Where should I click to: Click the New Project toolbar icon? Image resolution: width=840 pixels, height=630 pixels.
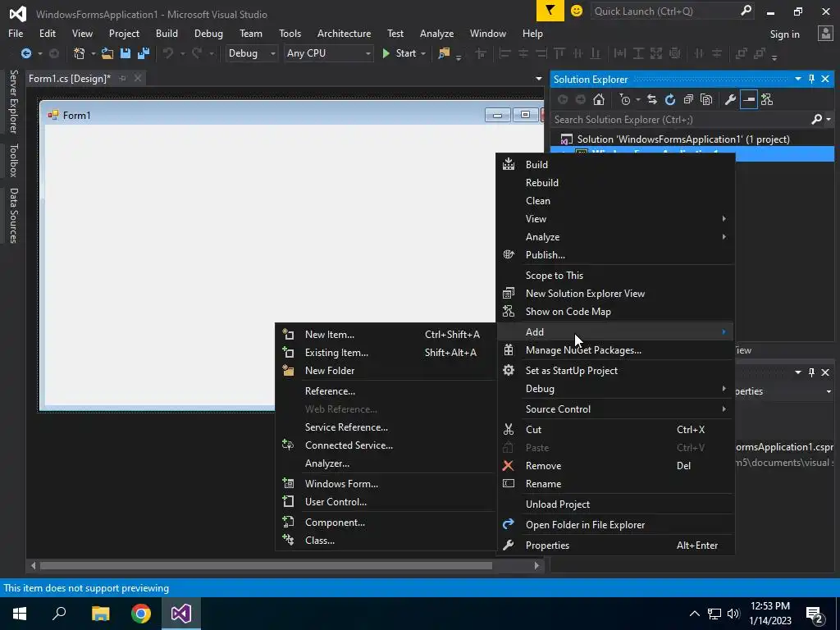pos(80,53)
